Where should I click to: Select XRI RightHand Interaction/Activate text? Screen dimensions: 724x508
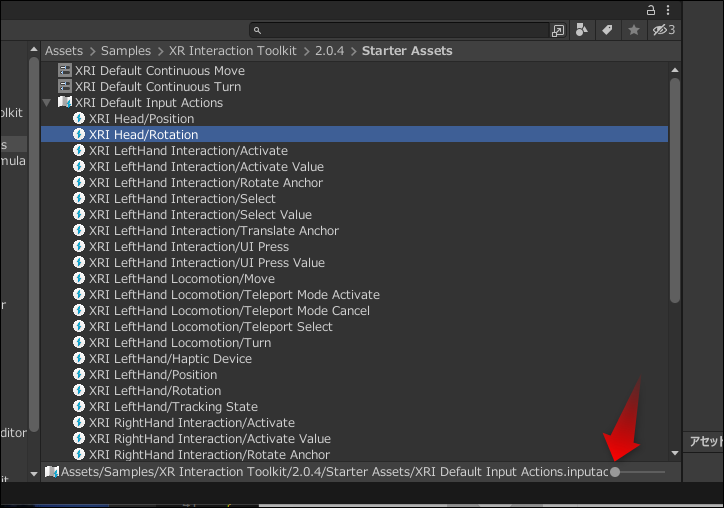(192, 423)
